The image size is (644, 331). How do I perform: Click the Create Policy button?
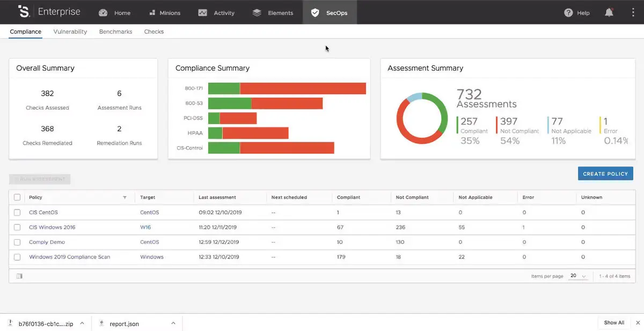(x=605, y=174)
